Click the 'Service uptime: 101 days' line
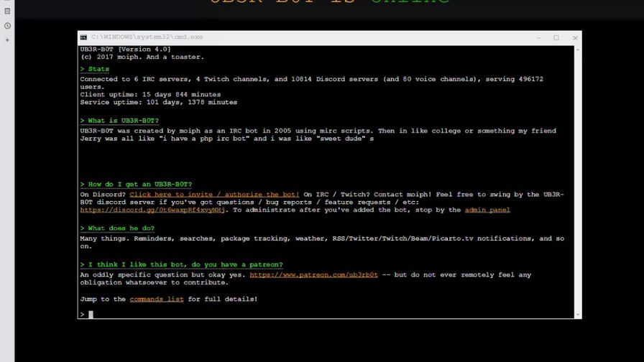This screenshot has height=362, width=644. [159, 102]
